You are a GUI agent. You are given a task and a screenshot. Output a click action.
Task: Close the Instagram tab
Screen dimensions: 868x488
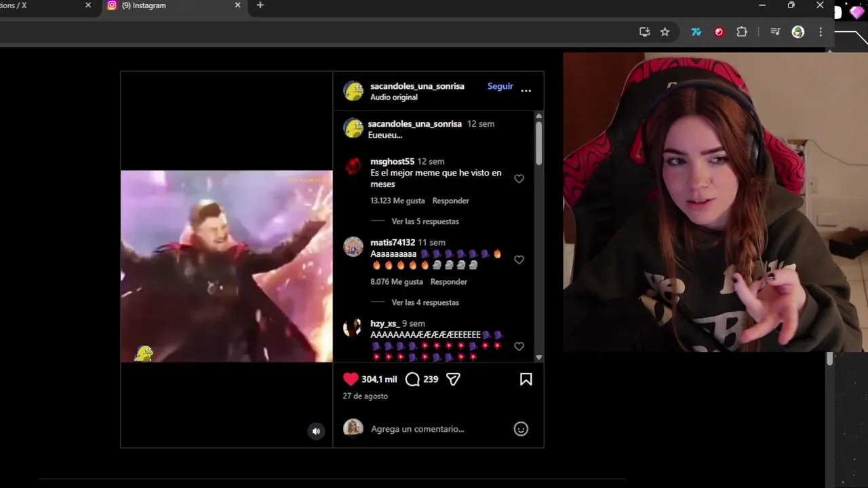237,5
